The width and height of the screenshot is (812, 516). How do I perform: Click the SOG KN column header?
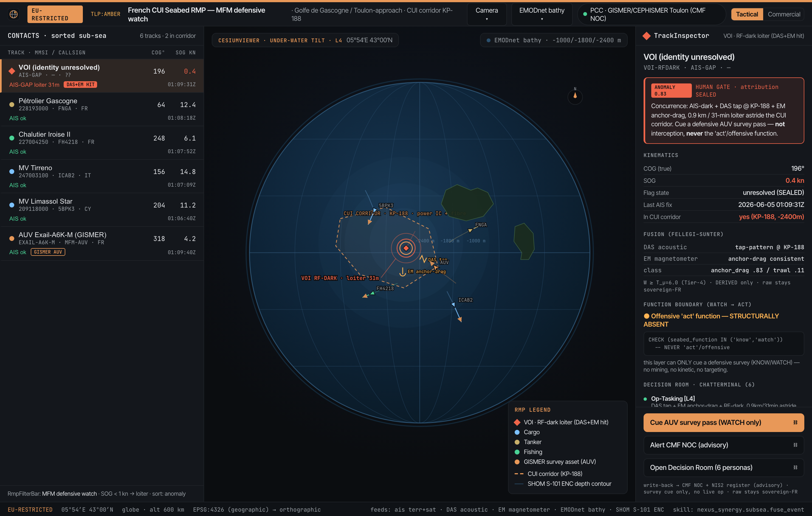[x=185, y=53]
